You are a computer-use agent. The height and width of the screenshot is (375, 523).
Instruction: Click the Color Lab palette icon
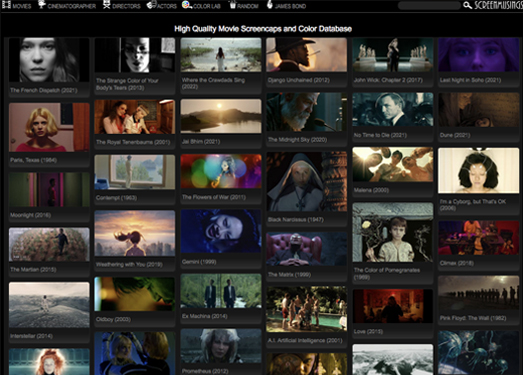tap(186, 5)
